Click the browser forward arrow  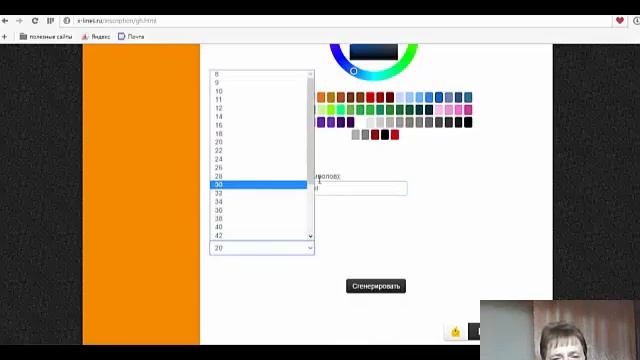coord(19,21)
